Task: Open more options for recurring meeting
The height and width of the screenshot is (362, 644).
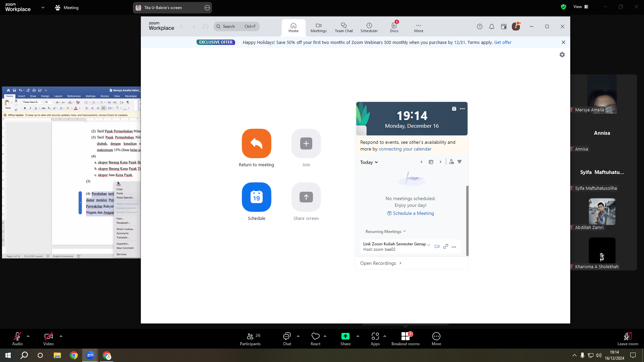Action: (454, 247)
